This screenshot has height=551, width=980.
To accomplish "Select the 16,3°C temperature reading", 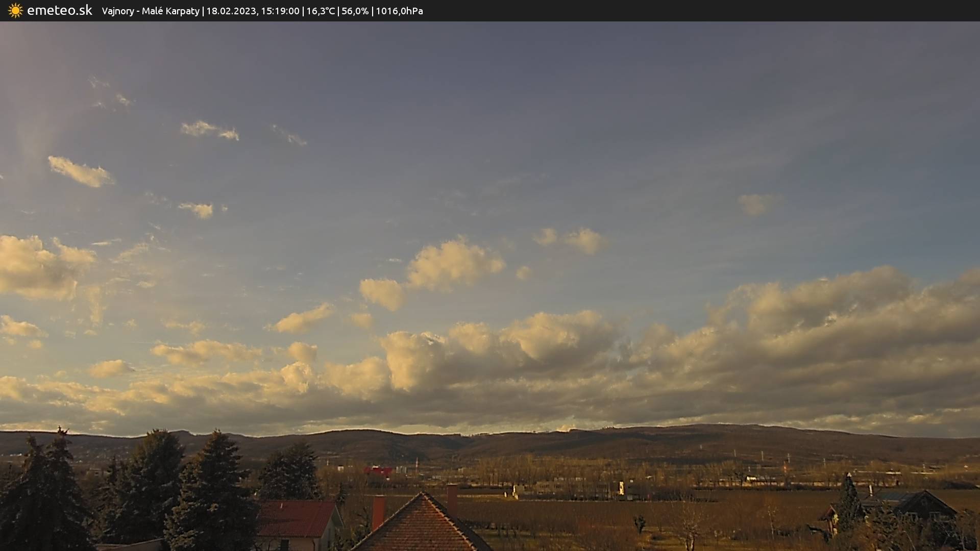I will pyautogui.click(x=321, y=11).
